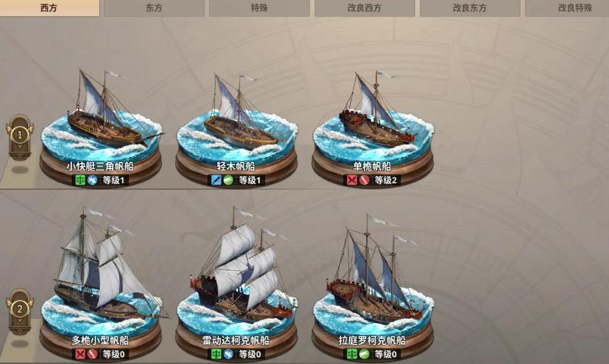Select the 西方 tab
609x364 pixels.
[x=49, y=8]
